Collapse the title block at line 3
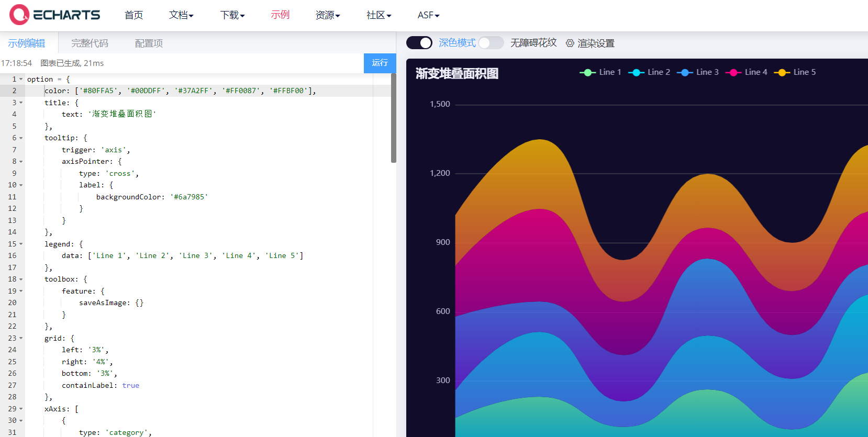Screen dimensions: 868x437 (21, 103)
